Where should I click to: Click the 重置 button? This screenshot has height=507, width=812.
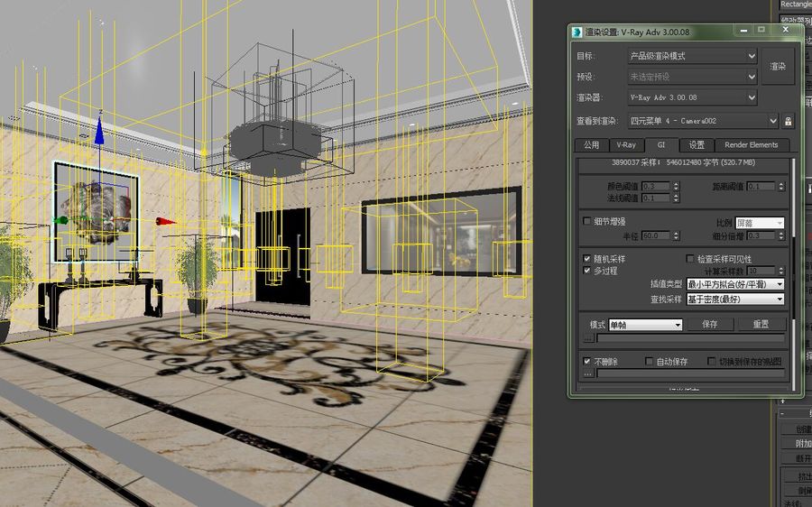tap(761, 324)
